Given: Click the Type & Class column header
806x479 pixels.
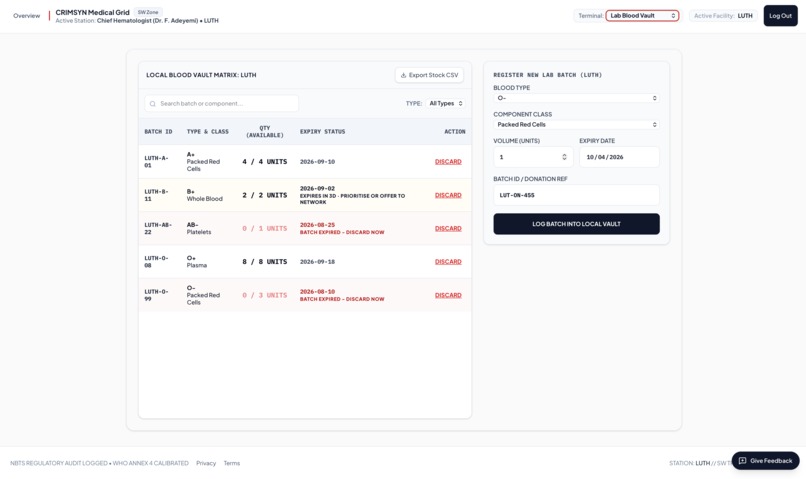Looking at the screenshot, I should (x=208, y=132).
